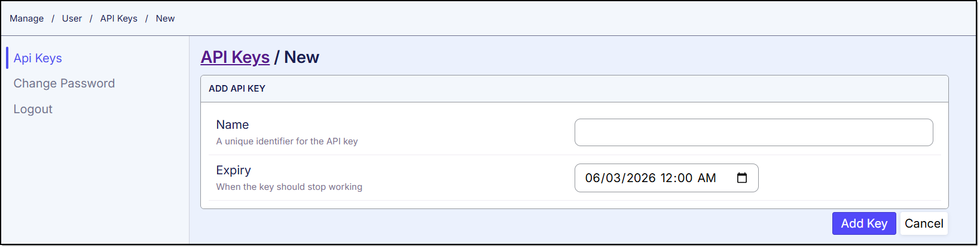Click the New breadcrumb item

pyautogui.click(x=165, y=19)
